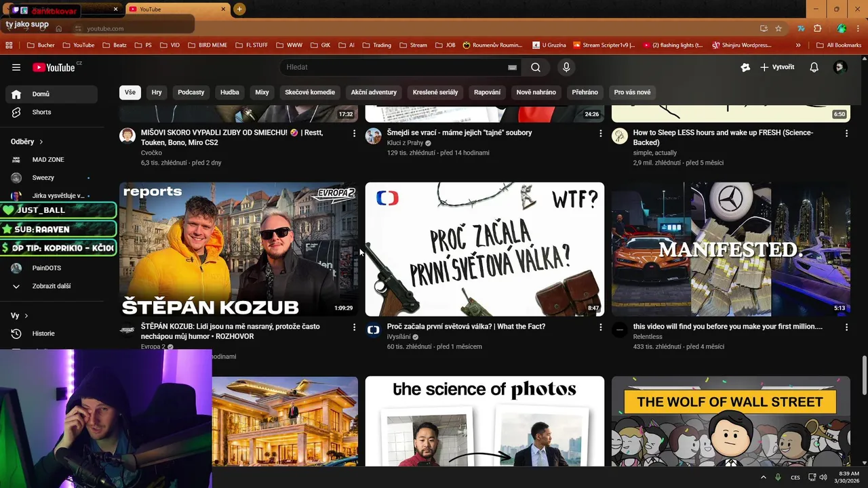Start voice search with microphone icon

[566, 67]
